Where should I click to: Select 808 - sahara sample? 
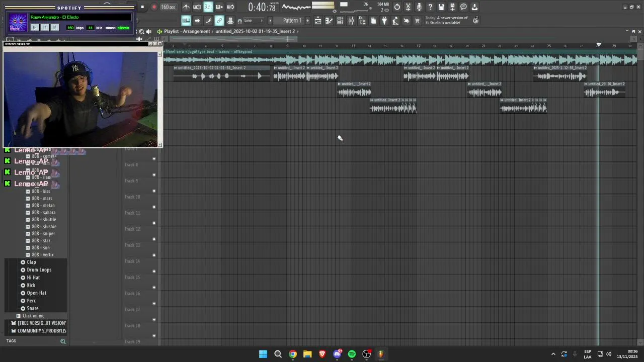pos(44,213)
